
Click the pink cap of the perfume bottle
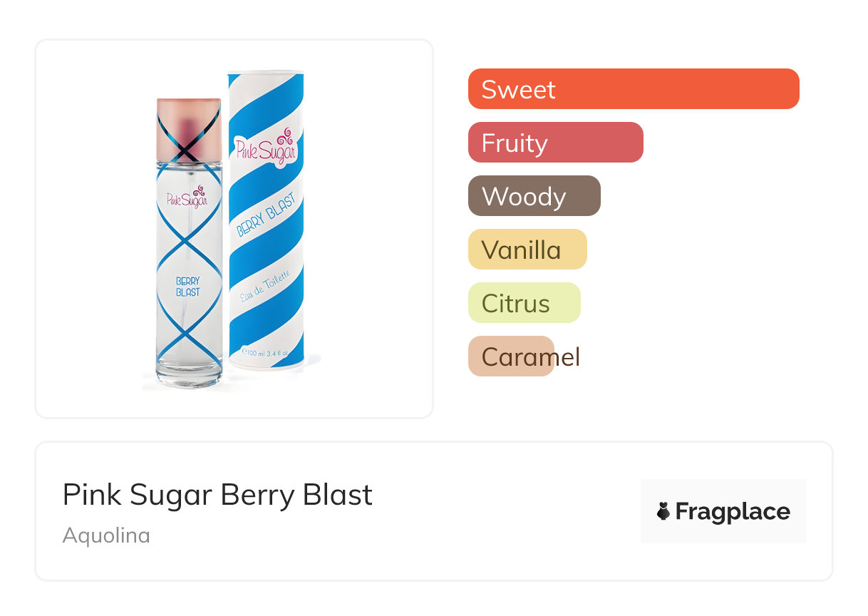click(188, 129)
